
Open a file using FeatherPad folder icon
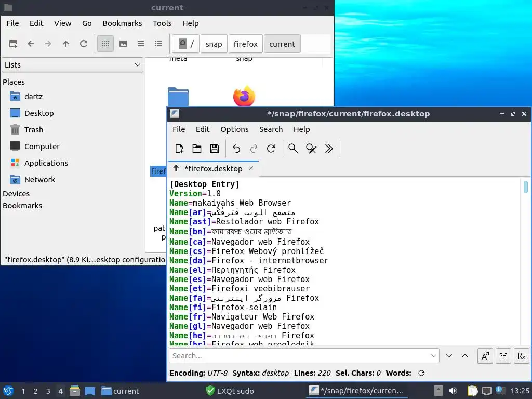(197, 149)
